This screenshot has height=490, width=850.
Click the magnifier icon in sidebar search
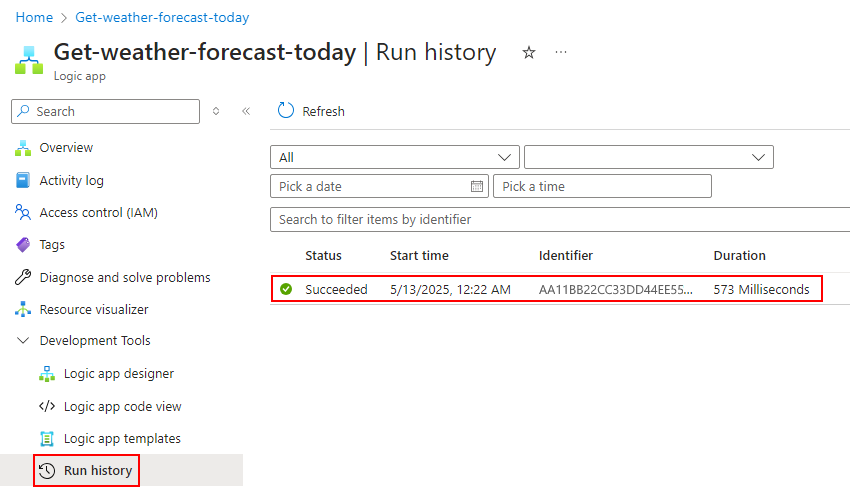23,111
